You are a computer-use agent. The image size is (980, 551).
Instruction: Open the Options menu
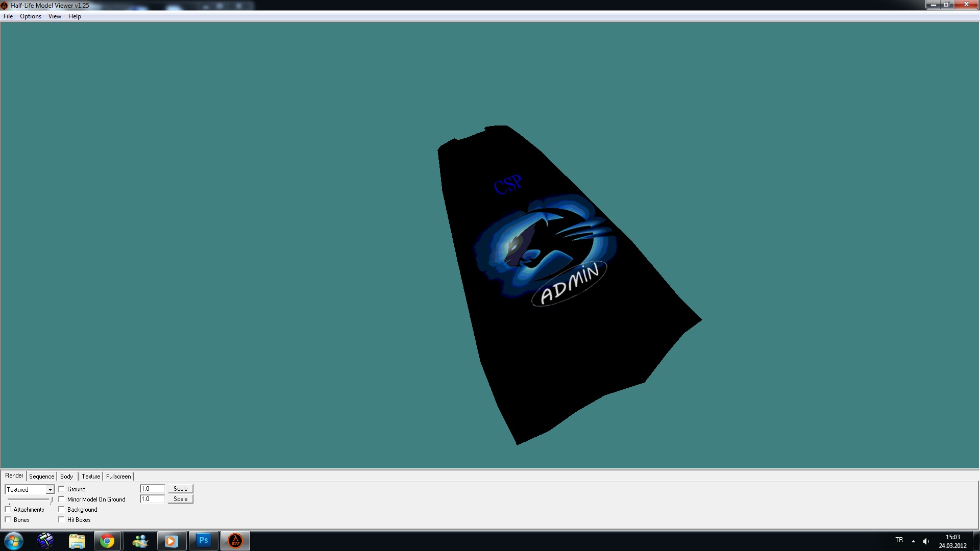coord(31,16)
